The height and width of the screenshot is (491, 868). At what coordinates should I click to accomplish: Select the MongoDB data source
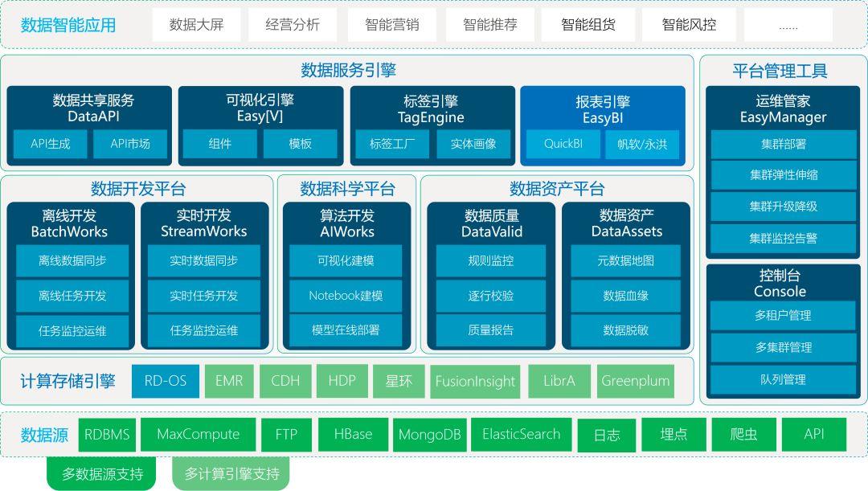(430, 435)
